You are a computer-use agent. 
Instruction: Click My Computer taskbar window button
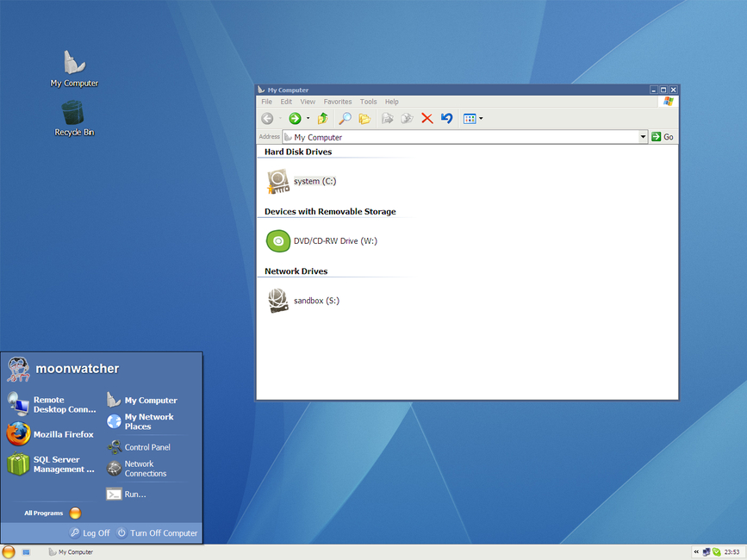(x=71, y=552)
